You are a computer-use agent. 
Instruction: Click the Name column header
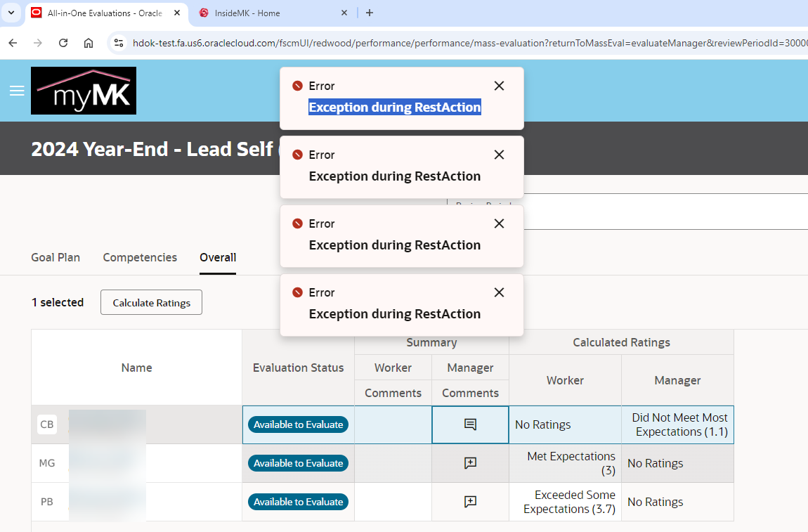pyautogui.click(x=136, y=368)
